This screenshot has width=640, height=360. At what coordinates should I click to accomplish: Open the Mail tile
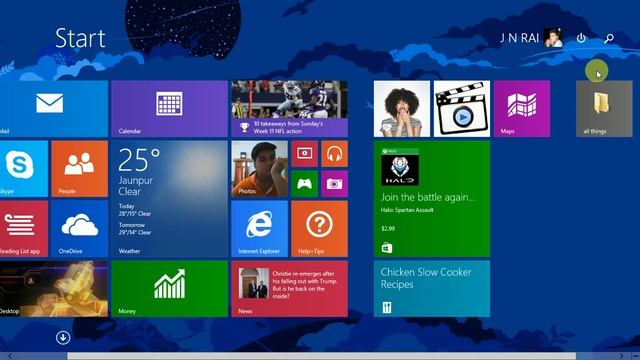tap(53, 109)
